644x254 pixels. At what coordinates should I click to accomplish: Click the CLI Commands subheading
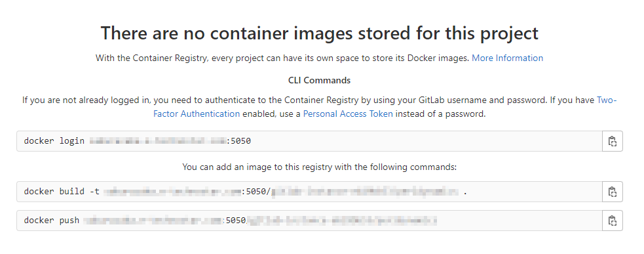pyautogui.click(x=320, y=80)
